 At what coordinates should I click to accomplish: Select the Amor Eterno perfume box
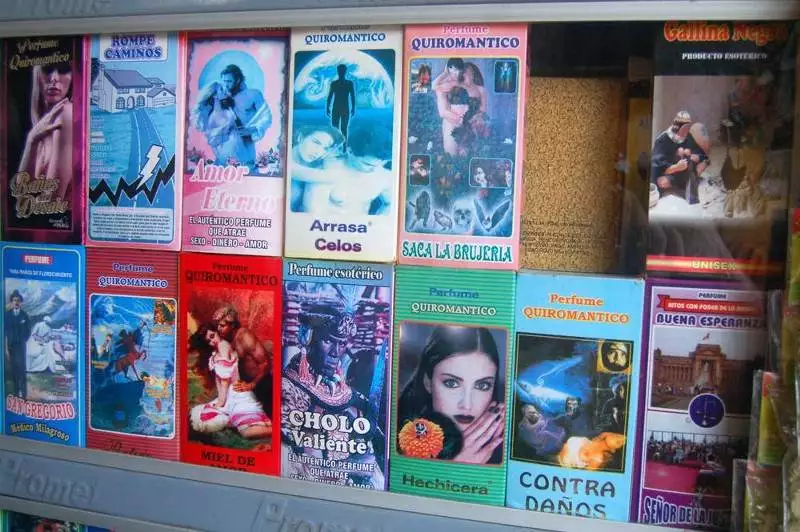click(x=232, y=145)
